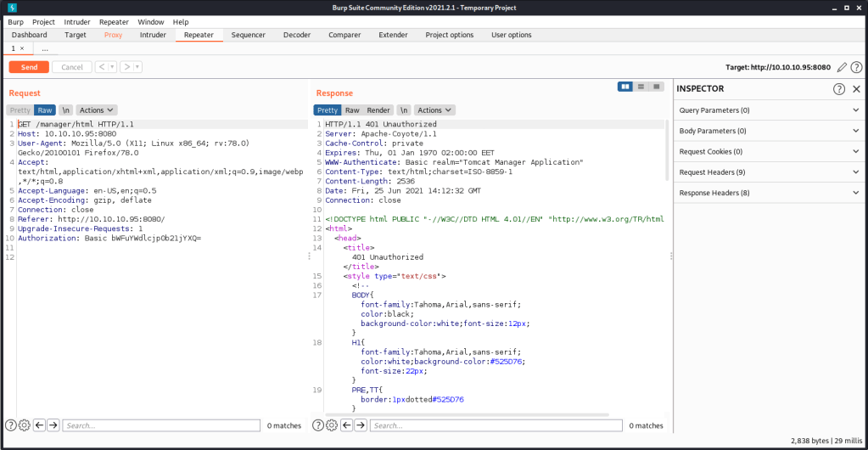Click Response search settings gear icon
Screen dimensions: 868x450
[331, 425]
